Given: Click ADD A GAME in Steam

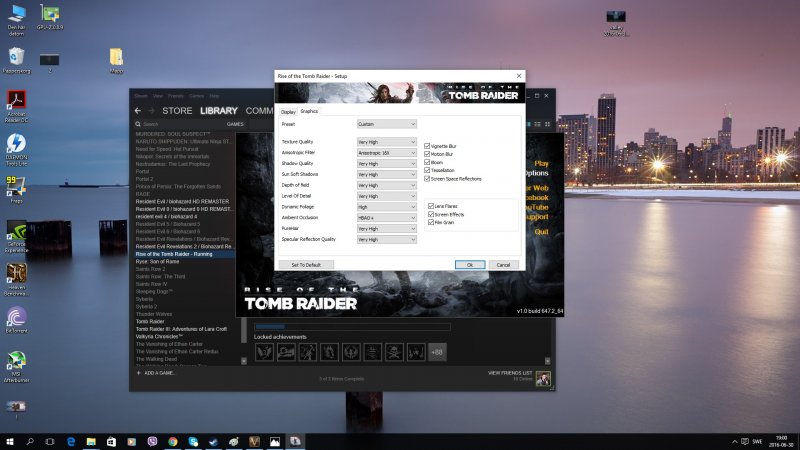Looking at the screenshot, I should click(156, 373).
